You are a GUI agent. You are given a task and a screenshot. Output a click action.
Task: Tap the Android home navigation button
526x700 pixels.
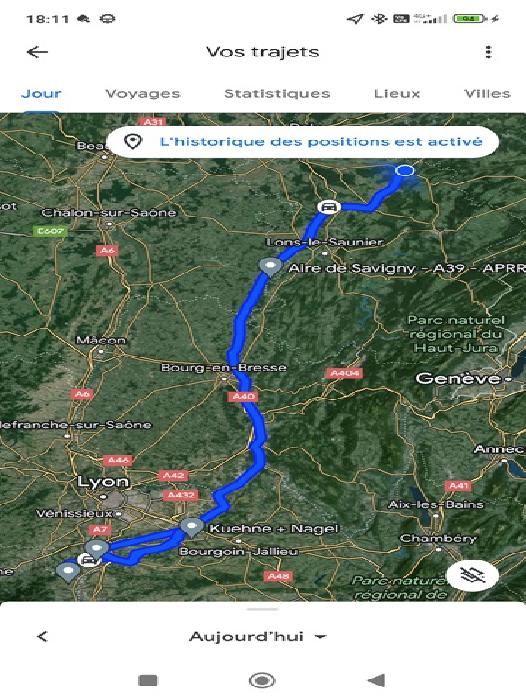[262, 680]
